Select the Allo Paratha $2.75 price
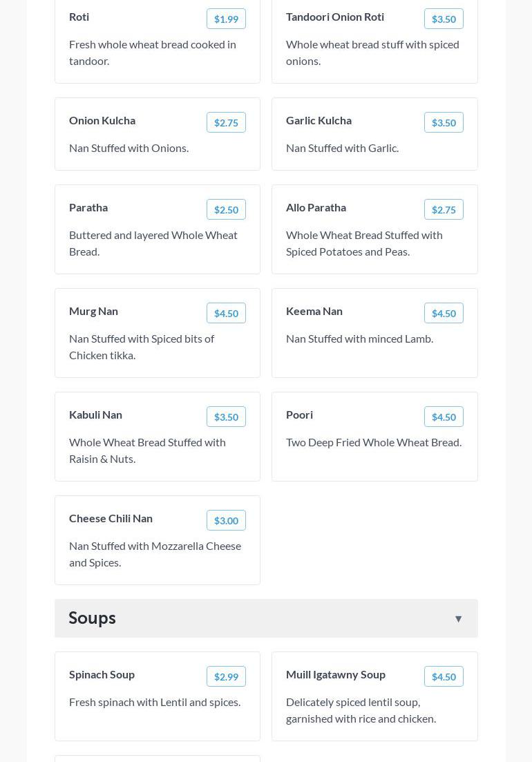The height and width of the screenshot is (762, 532). [x=444, y=210]
